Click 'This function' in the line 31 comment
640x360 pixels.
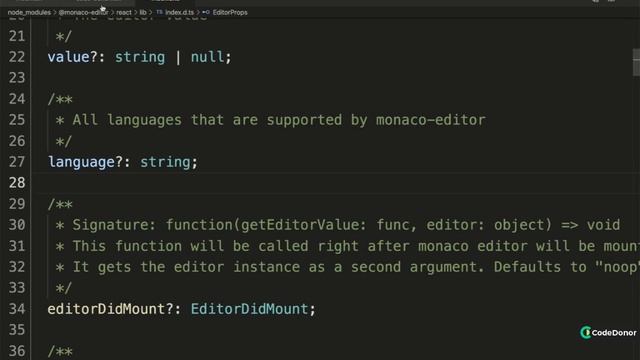[x=127, y=246]
